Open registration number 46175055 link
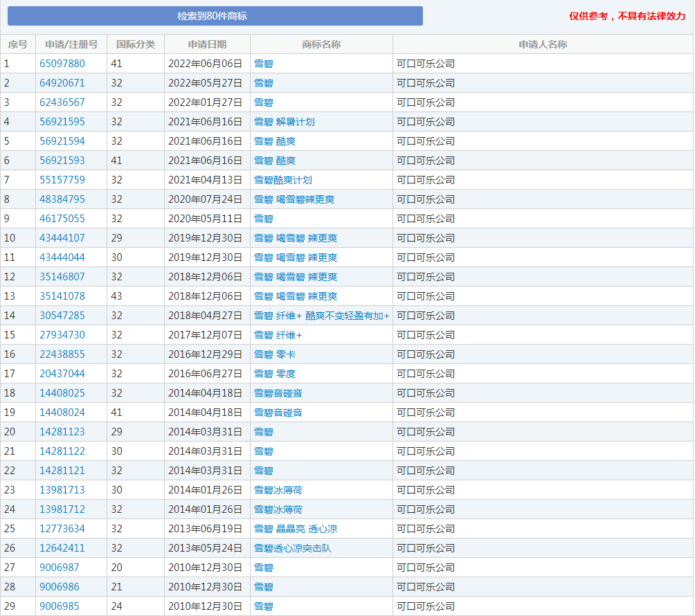 click(62, 219)
